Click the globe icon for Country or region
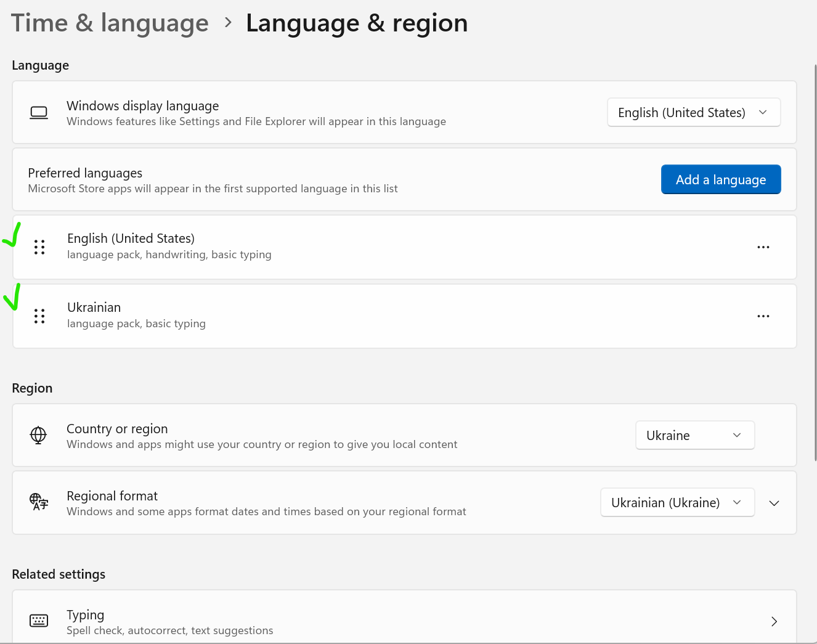 click(38, 435)
